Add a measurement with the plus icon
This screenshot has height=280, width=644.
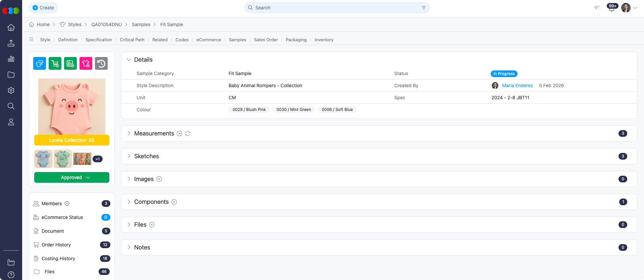[179, 133]
